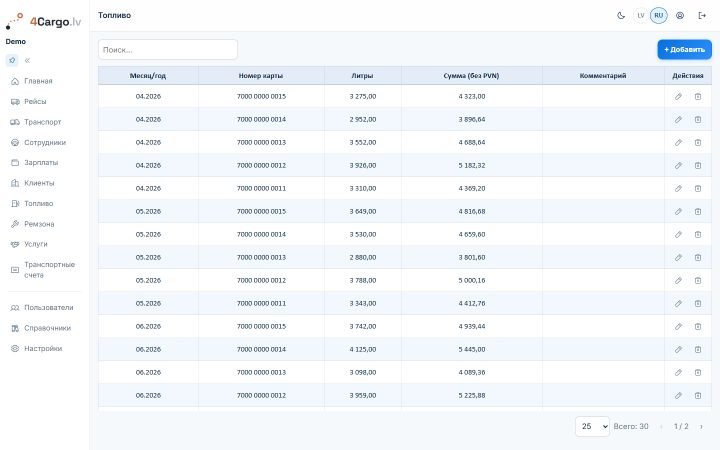This screenshot has width=720, height=450.
Task: Open the user profile icon
Action: pos(680,16)
